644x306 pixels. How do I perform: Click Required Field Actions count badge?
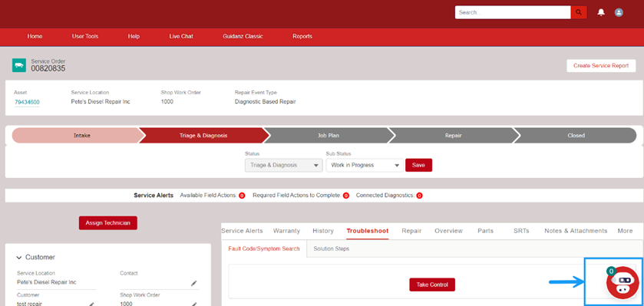[346, 196]
